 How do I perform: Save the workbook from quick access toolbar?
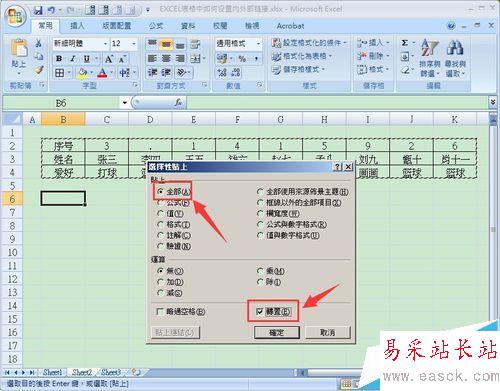[x=38, y=10]
